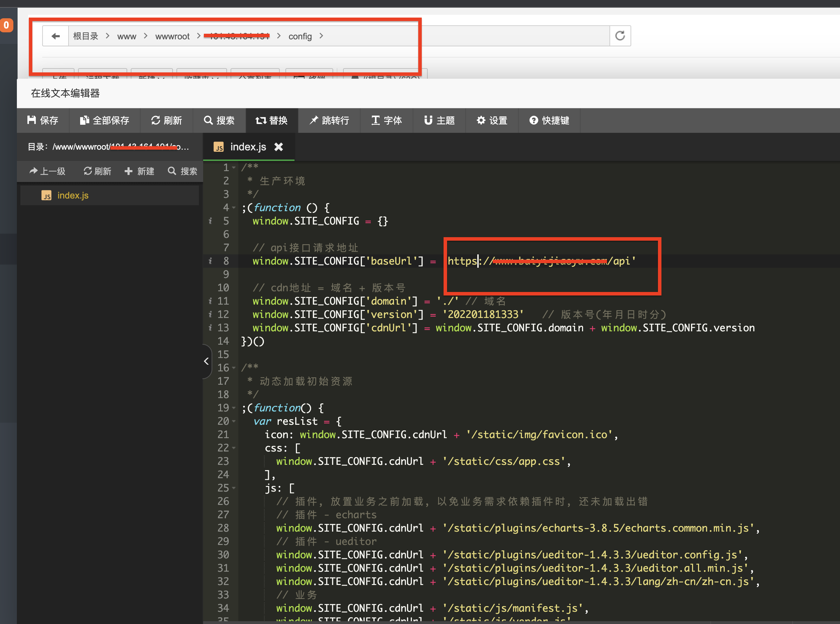Fold code block at line 4
The height and width of the screenshot is (624, 840).
click(234, 208)
